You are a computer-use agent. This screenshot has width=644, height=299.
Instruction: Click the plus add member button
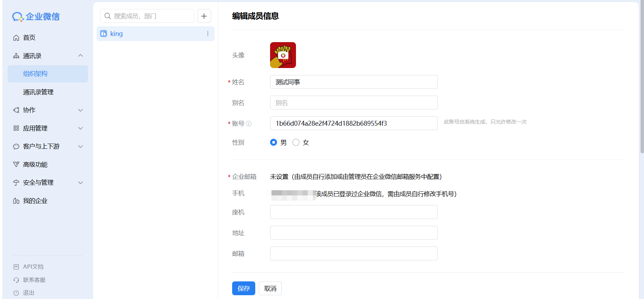[204, 16]
